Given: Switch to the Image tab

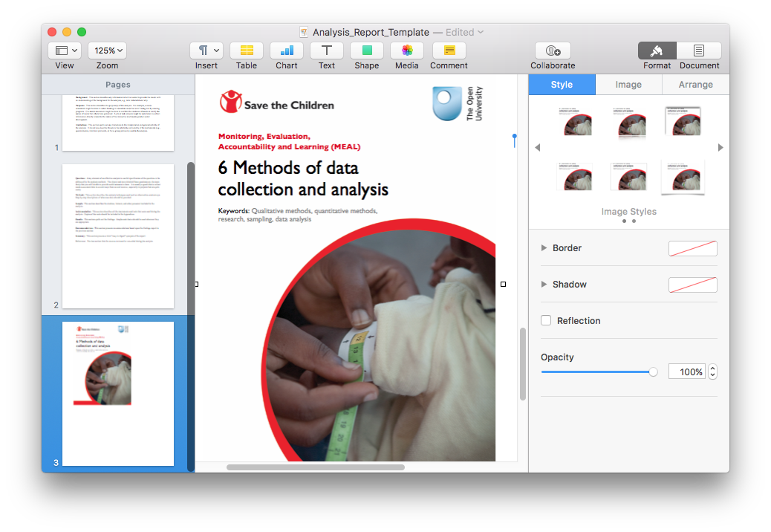Looking at the screenshot, I should point(628,85).
